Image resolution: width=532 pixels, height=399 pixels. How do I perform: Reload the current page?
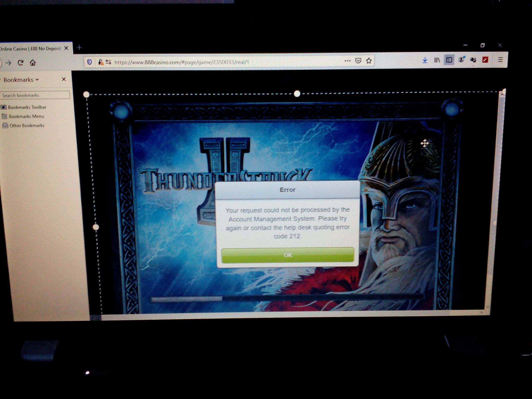tap(20, 63)
